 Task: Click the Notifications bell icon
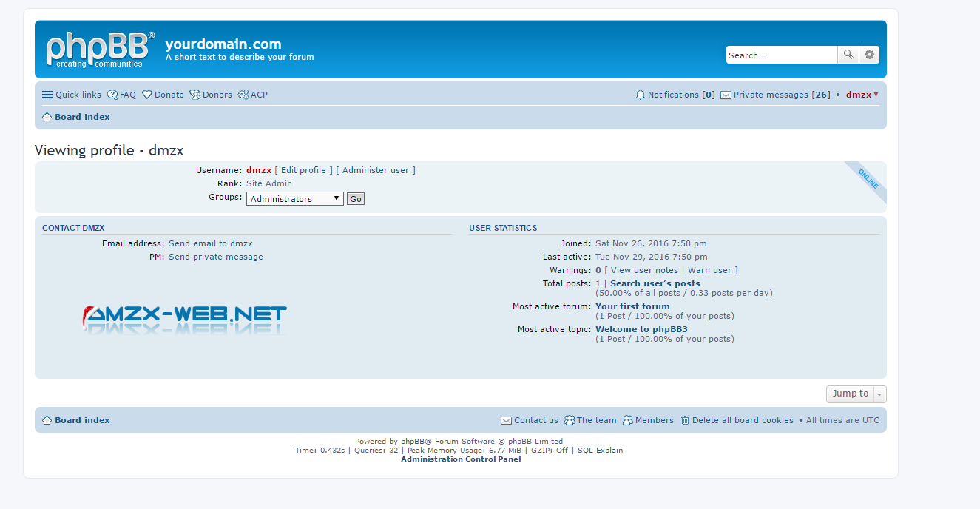[641, 95]
